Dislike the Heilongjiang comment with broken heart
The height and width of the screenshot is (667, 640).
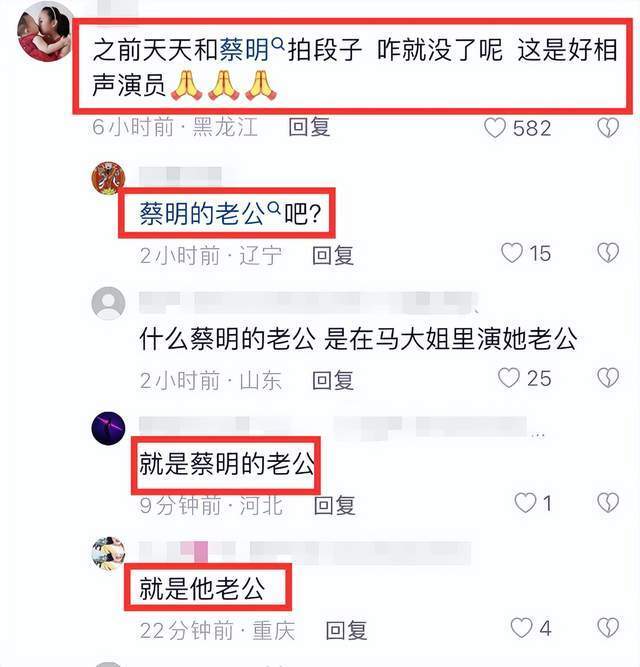coord(608,128)
